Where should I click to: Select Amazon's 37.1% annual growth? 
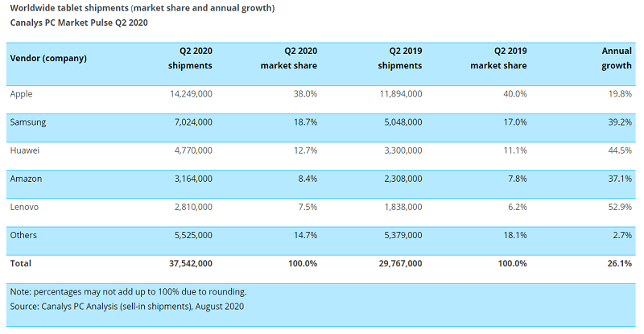click(620, 179)
